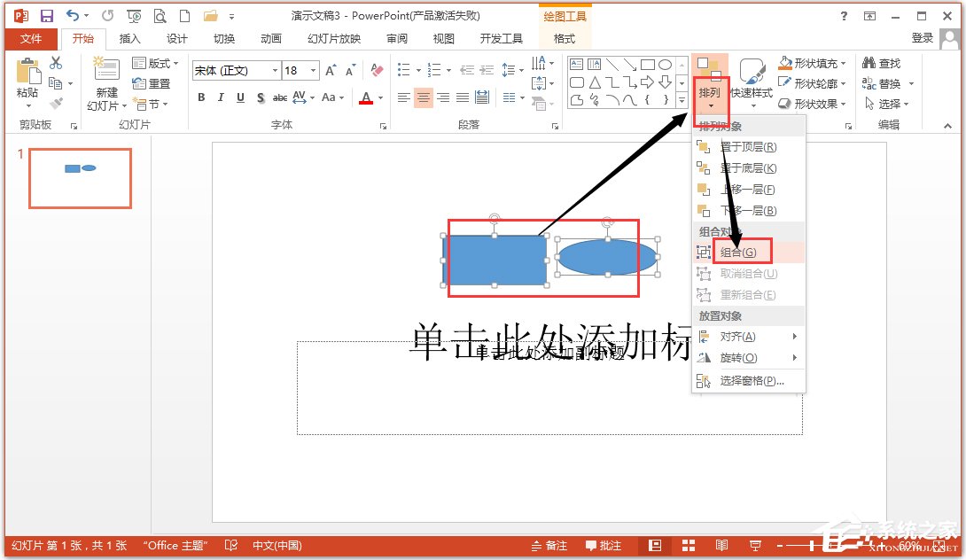
Task: Select the text box shape icon
Action: tap(577, 65)
